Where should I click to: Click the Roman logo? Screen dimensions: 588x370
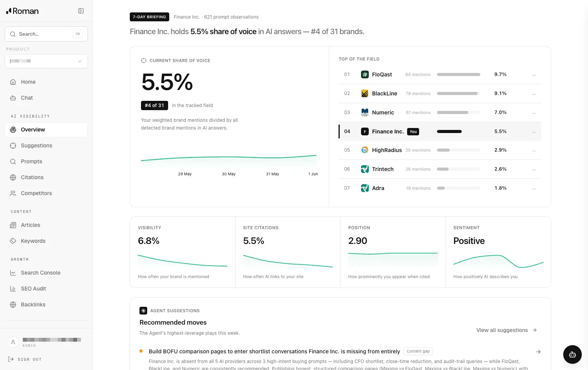(22, 11)
